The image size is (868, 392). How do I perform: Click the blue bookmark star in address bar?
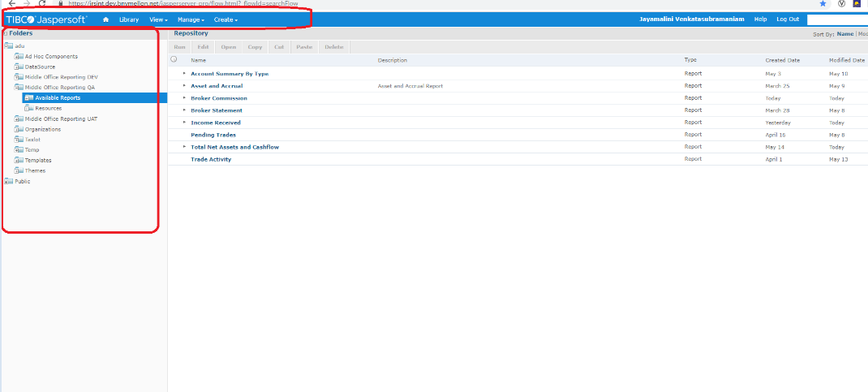[823, 3]
